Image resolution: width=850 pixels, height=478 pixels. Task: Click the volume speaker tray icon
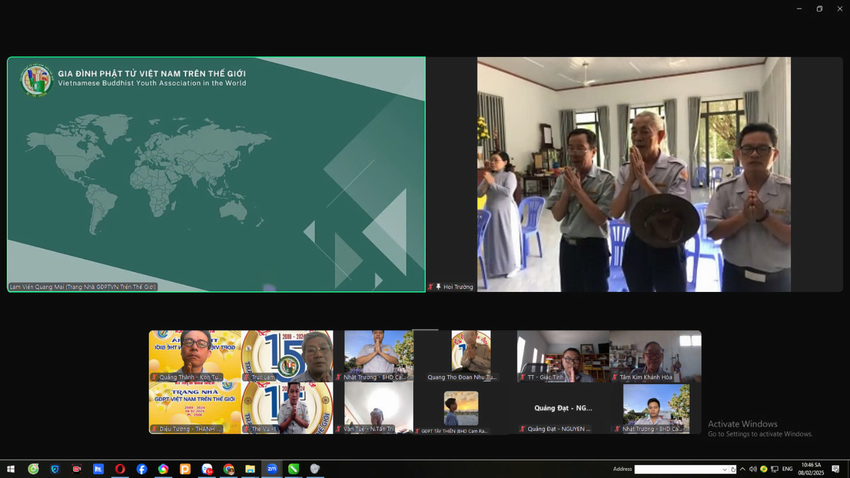coord(753,469)
